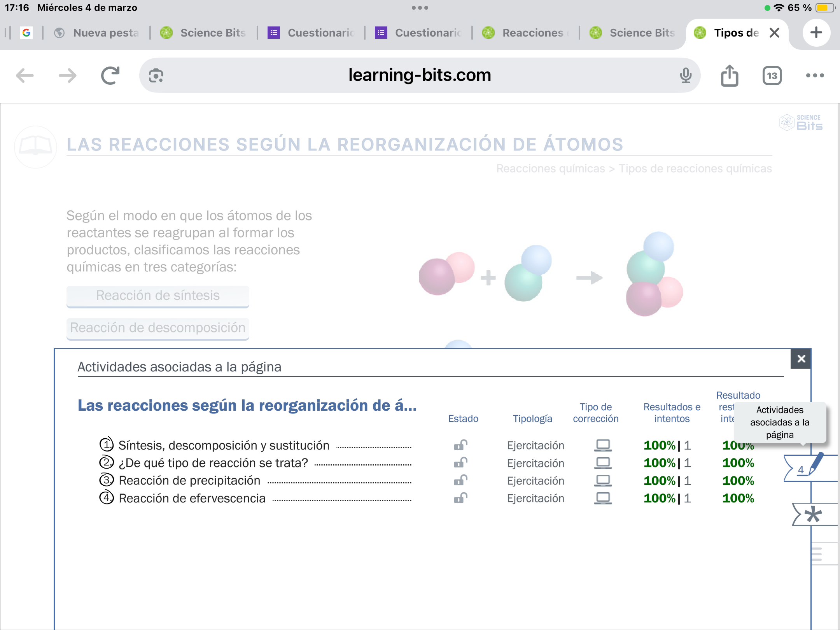
Task: Open activity Reacción de efervescencia
Action: 192,498
